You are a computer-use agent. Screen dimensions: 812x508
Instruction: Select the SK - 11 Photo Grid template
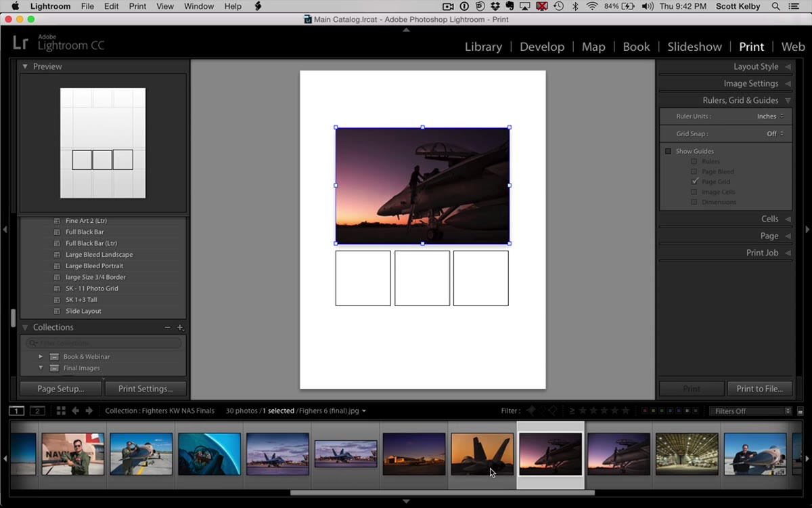click(92, 289)
